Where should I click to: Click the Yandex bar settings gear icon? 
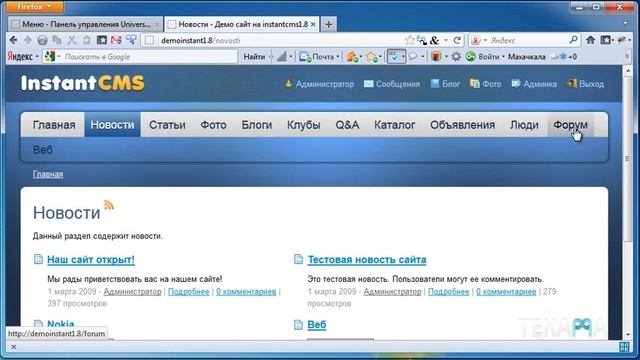(x=456, y=57)
